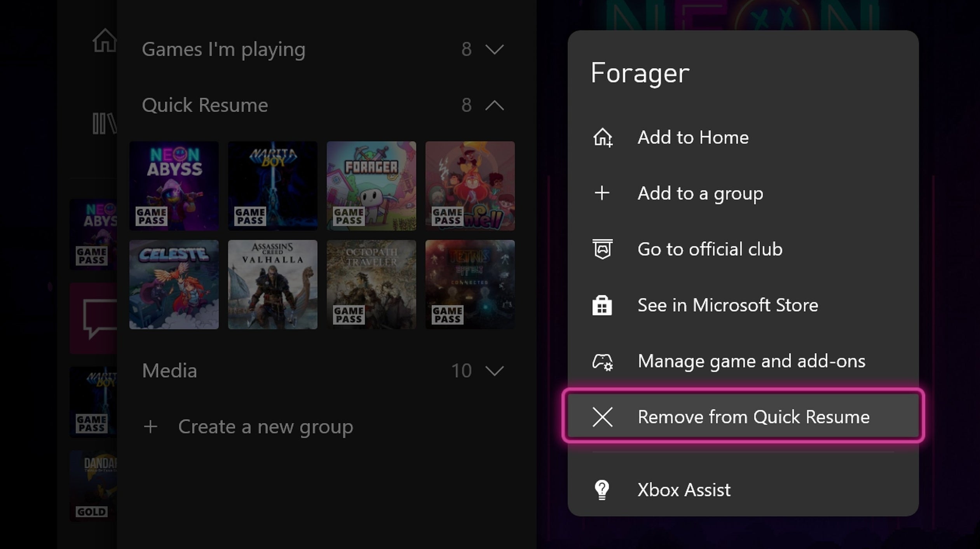This screenshot has height=549, width=980.
Task: Click the briefcase icon beside See in Microsoft Store
Action: pyautogui.click(x=603, y=305)
